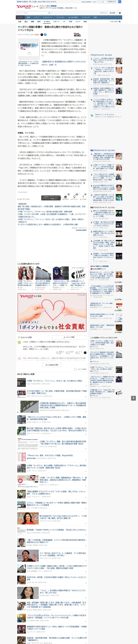
Task: Share the article on Facebook
Action: click(x=45, y=35)
